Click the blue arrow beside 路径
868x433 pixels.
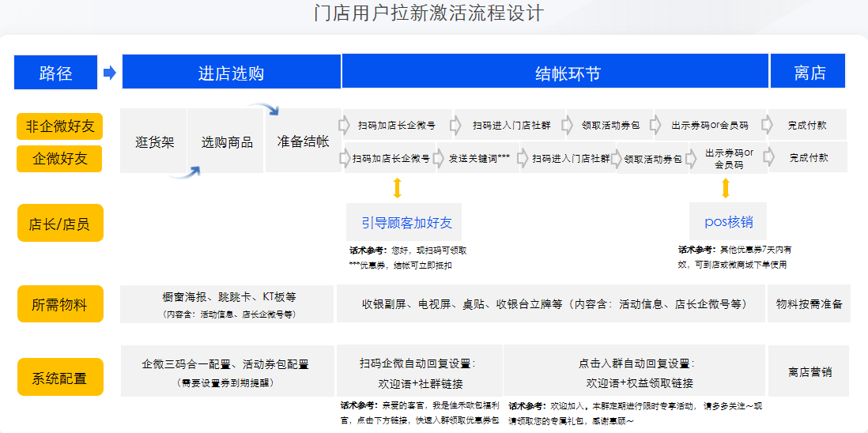tap(110, 73)
